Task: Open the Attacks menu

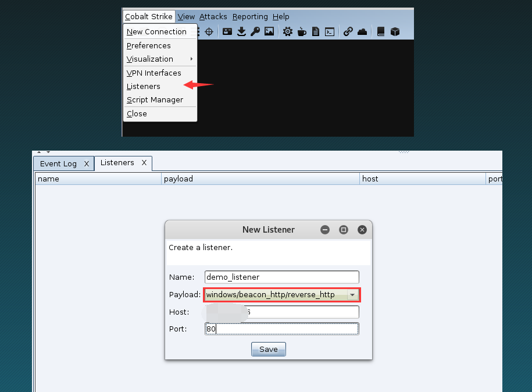Action: pyautogui.click(x=213, y=16)
